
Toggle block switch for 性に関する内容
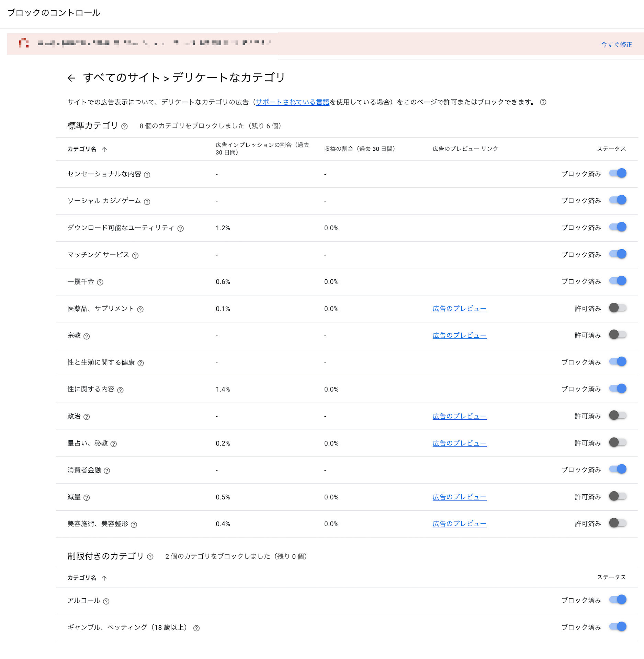pos(618,388)
